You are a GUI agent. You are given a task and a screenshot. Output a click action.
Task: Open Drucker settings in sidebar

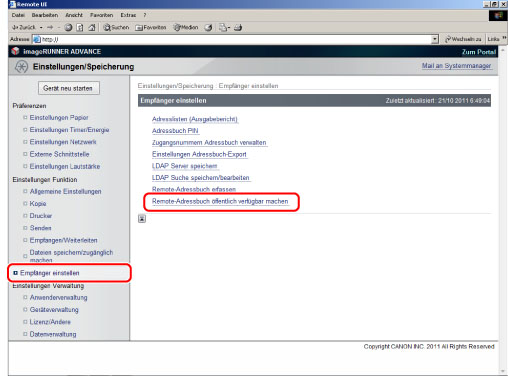point(41,216)
